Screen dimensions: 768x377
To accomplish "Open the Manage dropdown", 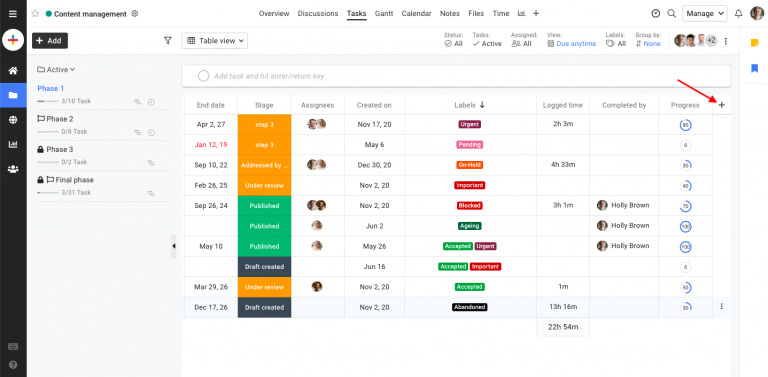I will pos(705,14).
